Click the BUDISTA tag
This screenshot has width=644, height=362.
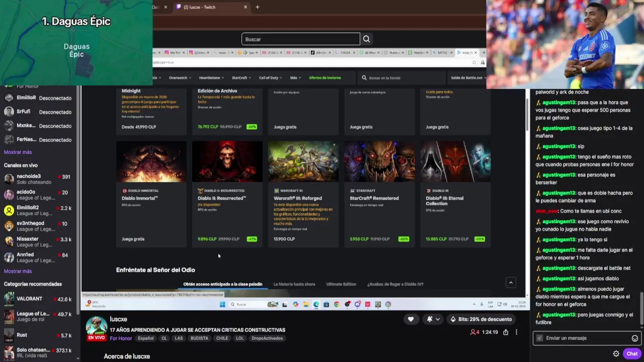click(x=199, y=338)
